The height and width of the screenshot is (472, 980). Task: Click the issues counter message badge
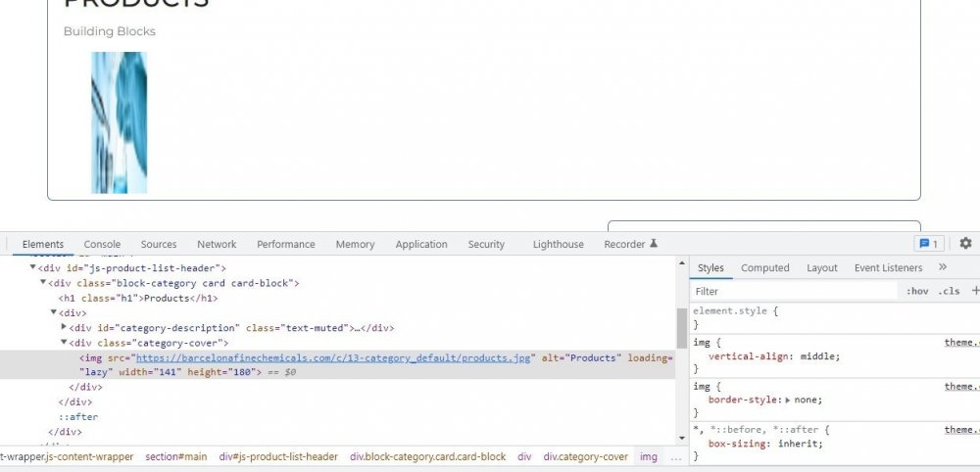tap(928, 244)
